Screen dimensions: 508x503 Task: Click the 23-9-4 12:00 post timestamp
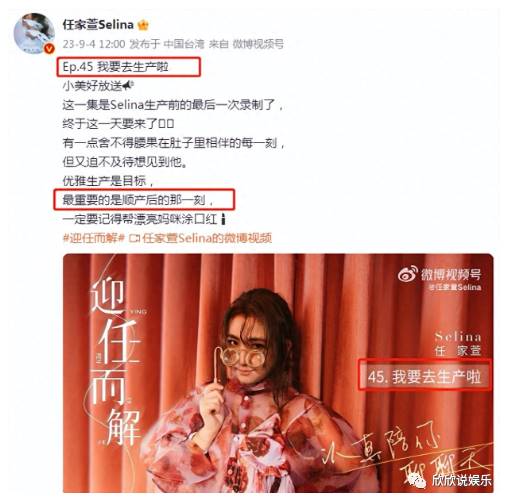(94, 44)
